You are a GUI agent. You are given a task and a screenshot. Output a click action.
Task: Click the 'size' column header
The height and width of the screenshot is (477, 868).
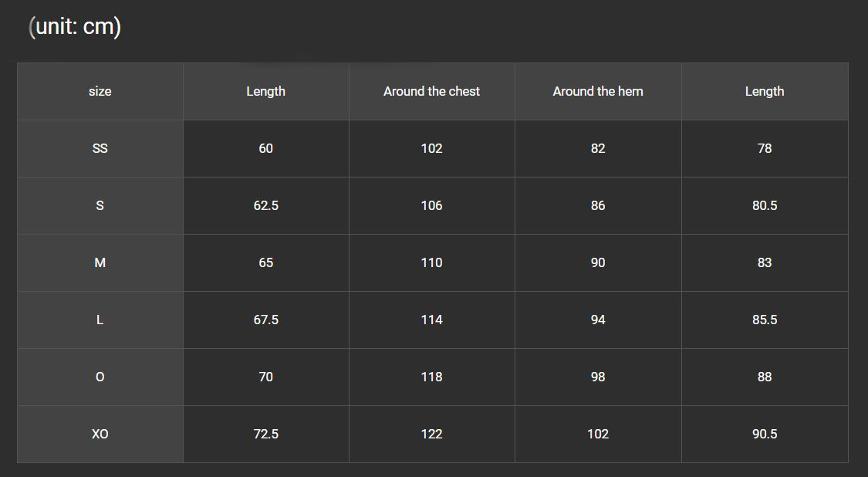click(100, 91)
